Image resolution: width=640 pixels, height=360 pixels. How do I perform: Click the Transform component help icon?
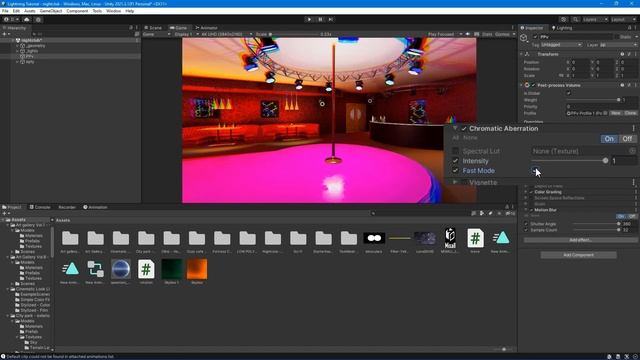(x=622, y=54)
